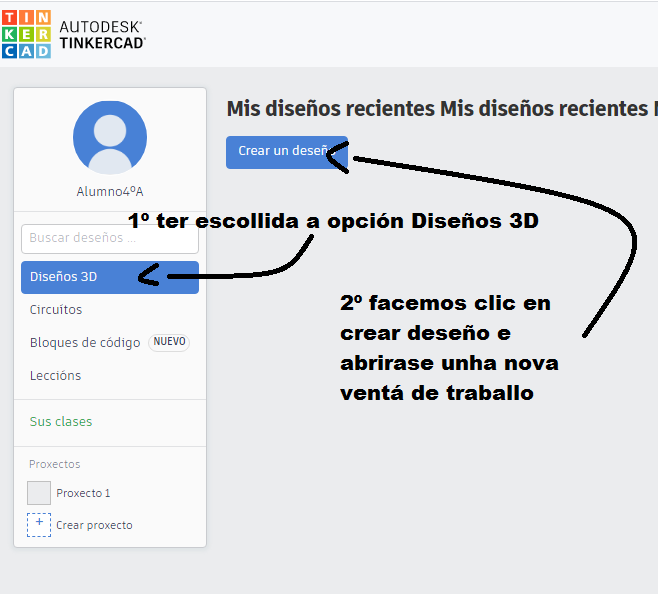Open Bloques de código section
Screen dimensions: 658x594
point(85,343)
